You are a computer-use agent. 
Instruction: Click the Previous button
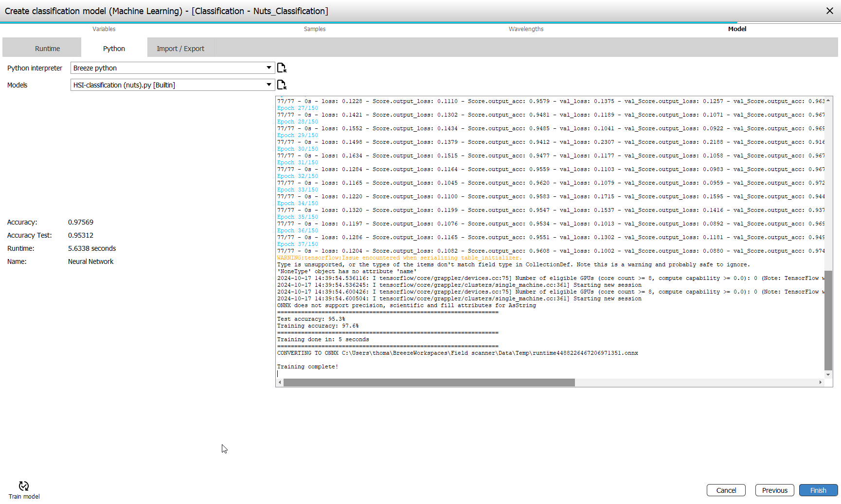tap(774, 490)
